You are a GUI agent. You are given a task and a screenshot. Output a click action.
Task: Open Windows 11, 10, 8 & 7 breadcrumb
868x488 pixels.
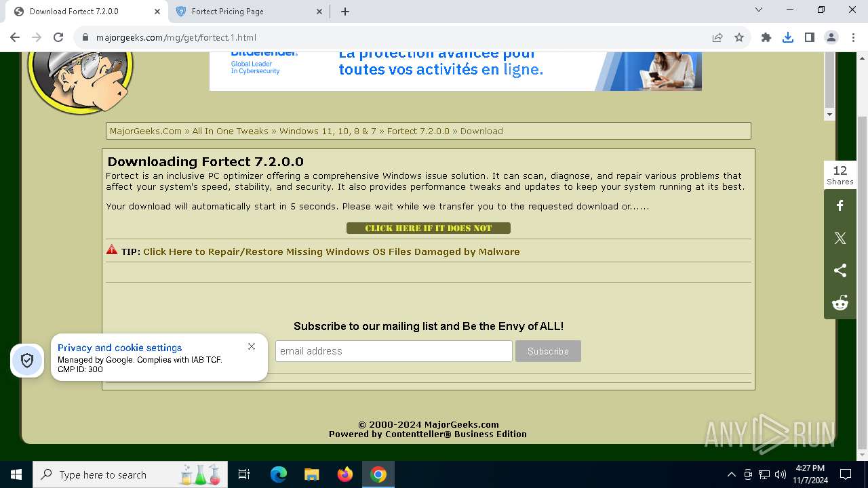click(328, 131)
